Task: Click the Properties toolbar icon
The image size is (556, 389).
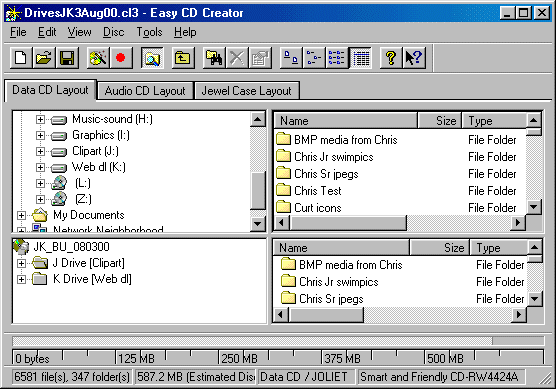Action: pyautogui.click(x=260, y=58)
